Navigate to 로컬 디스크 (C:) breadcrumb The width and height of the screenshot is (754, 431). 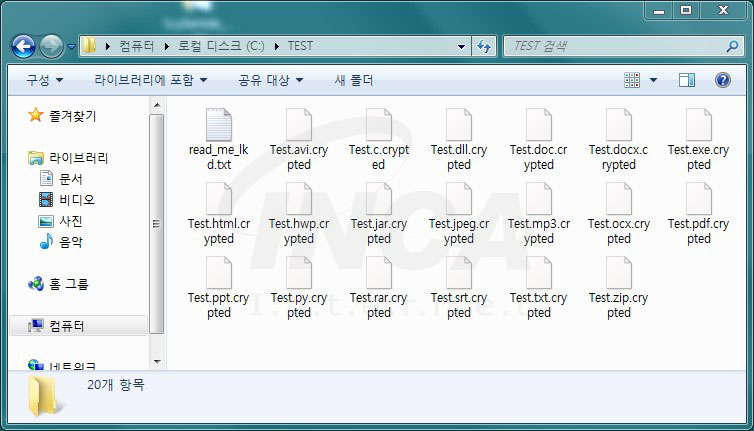coord(222,46)
